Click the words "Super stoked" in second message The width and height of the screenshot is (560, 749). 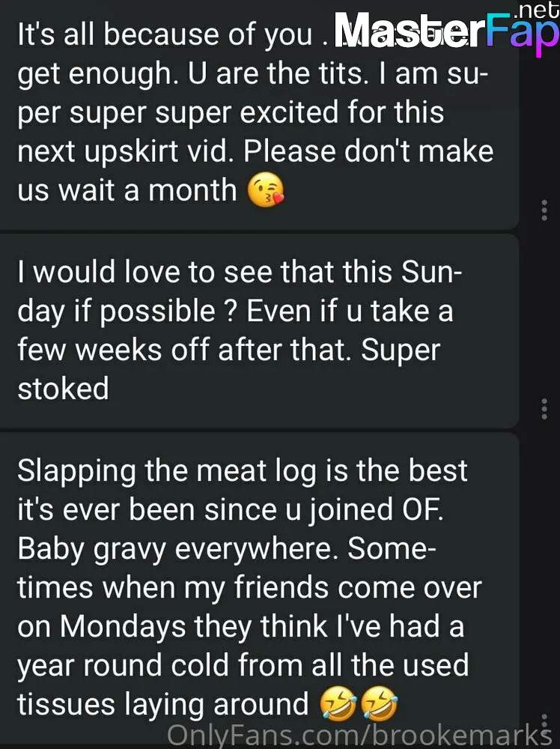229,369
